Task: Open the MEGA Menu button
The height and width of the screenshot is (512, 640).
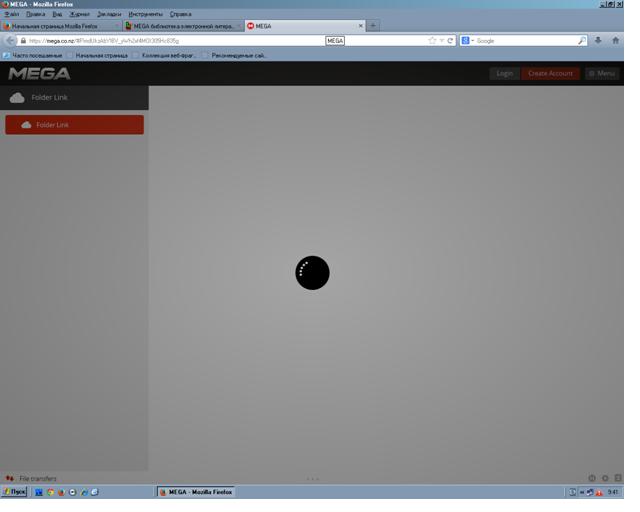Action: (x=602, y=73)
